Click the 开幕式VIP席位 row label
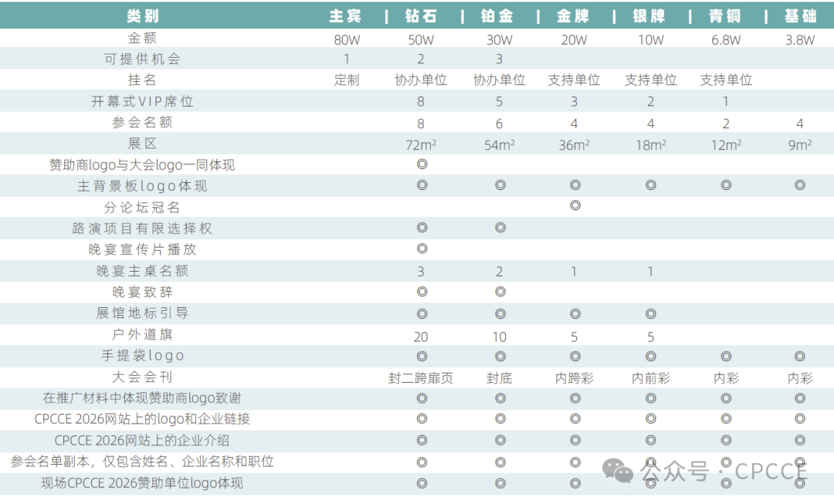Viewport: 834px width, 504px height. point(142,101)
